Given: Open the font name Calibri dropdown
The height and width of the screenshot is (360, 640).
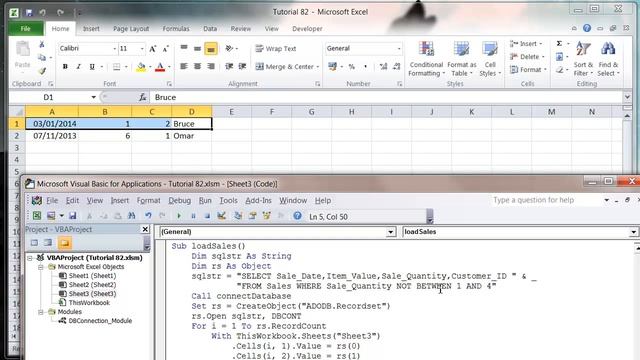Looking at the screenshot, I should point(114,49).
